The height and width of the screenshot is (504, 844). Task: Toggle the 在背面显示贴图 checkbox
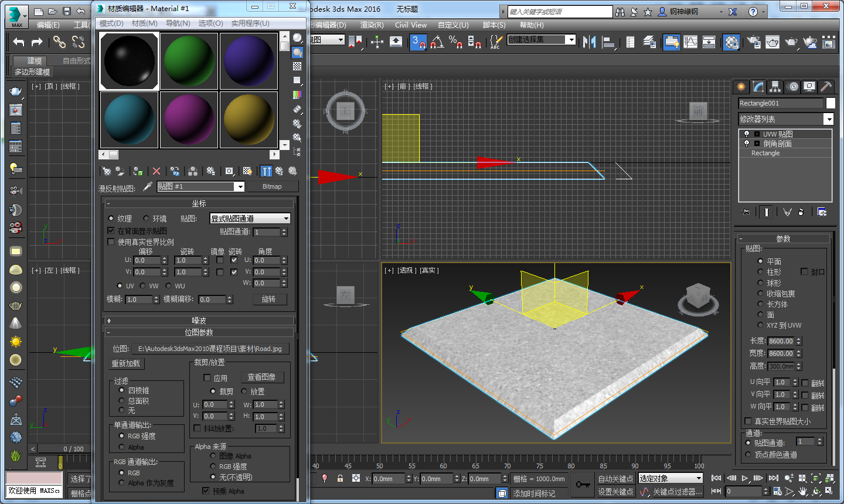111,231
